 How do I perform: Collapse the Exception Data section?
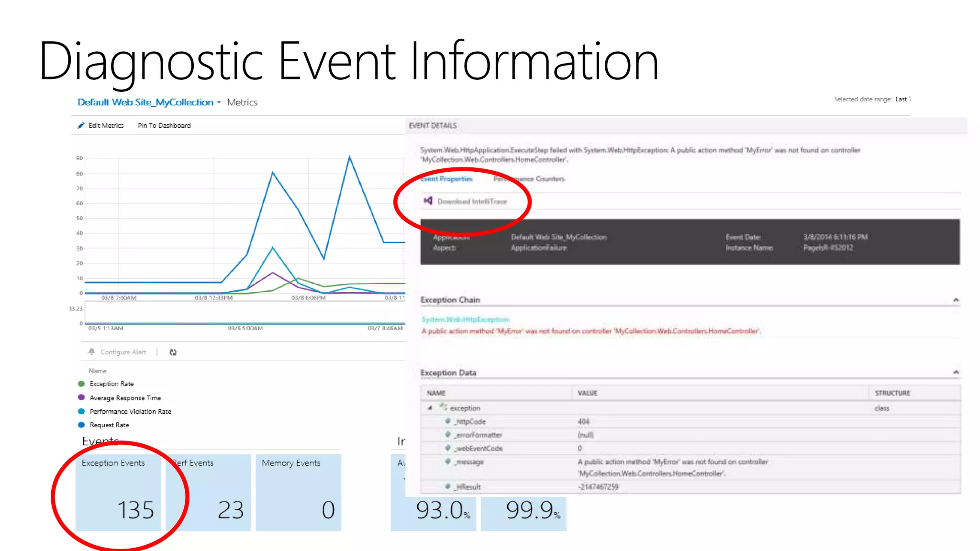[x=956, y=372]
